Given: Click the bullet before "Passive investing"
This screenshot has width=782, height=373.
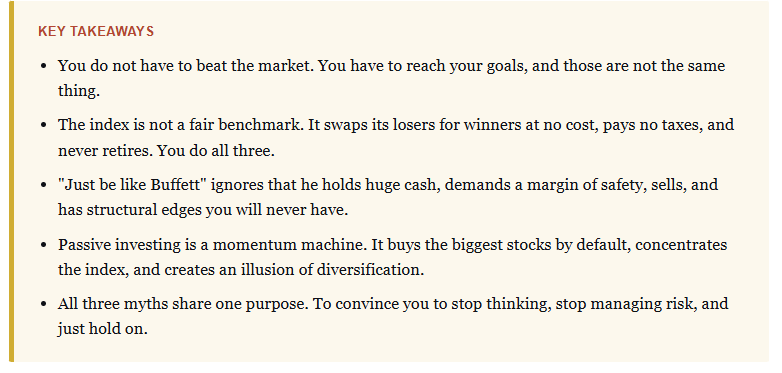Looking at the screenshot, I should [44, 245].
